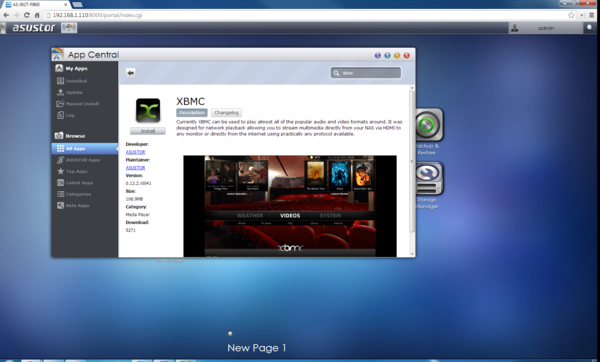Select ASUSTOR Apps in Browse list
600x362 pixels.
click(78, 160)
